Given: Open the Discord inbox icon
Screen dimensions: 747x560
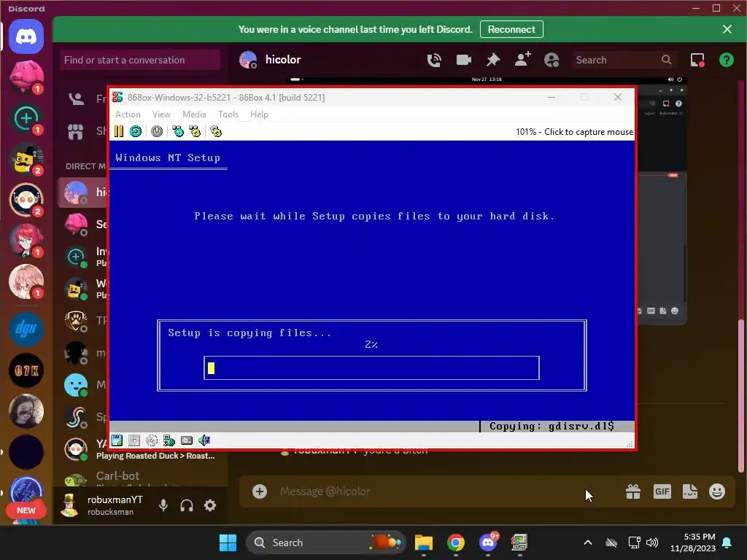Looking at the screenshot, I should tap(697, 60).
